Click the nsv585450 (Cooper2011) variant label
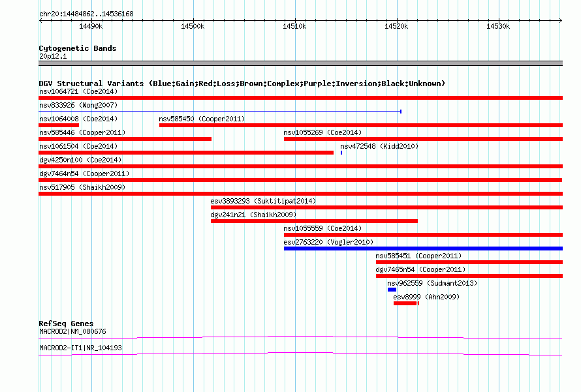 (x=202, y=119)
